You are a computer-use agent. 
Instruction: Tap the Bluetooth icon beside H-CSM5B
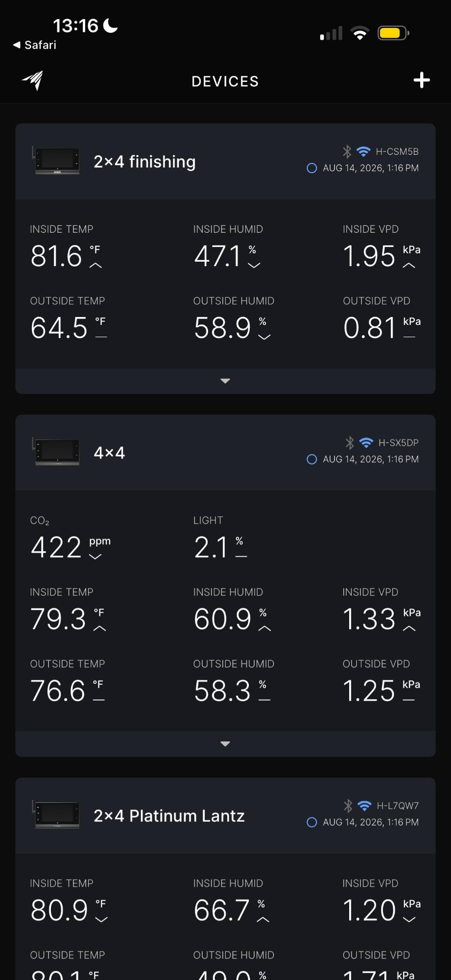(x=347, y=151)
